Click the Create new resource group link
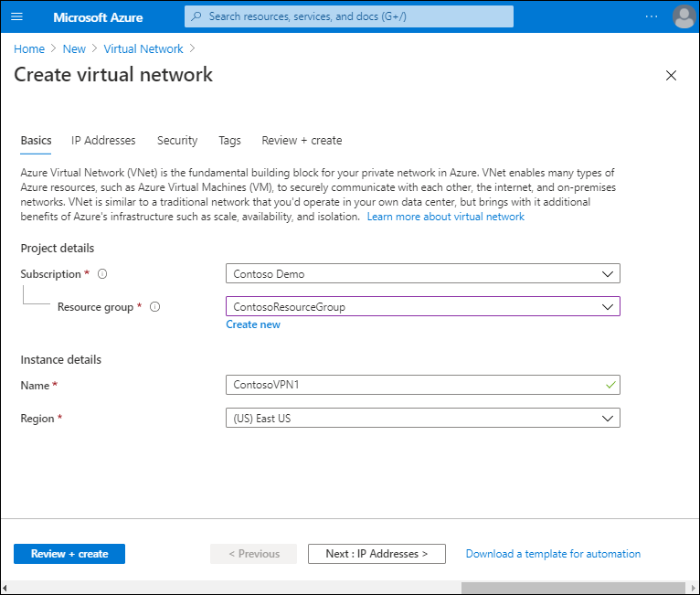The height and width of the screenshot is (595, 700). coord(253,324)
